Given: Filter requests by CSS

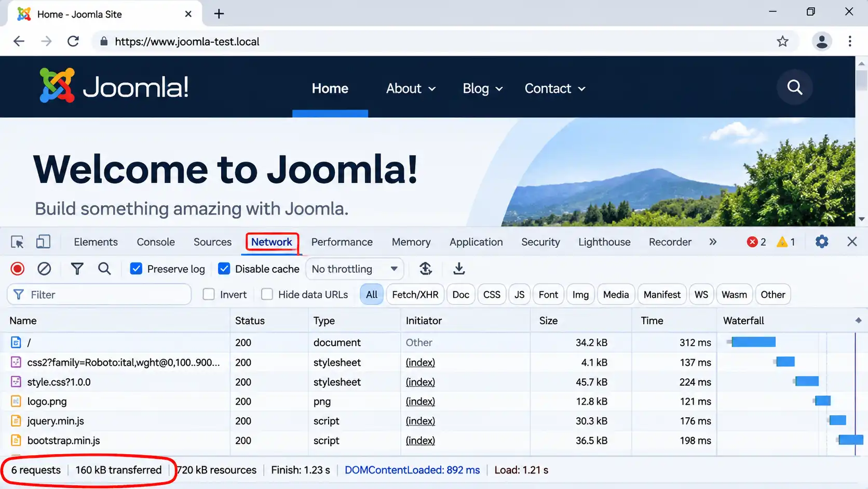Looking at the screenshot, I should (x=492, y=295).
